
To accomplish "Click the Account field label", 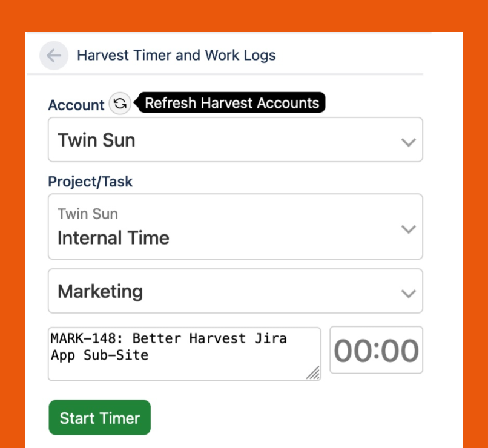I will [76, 105].
